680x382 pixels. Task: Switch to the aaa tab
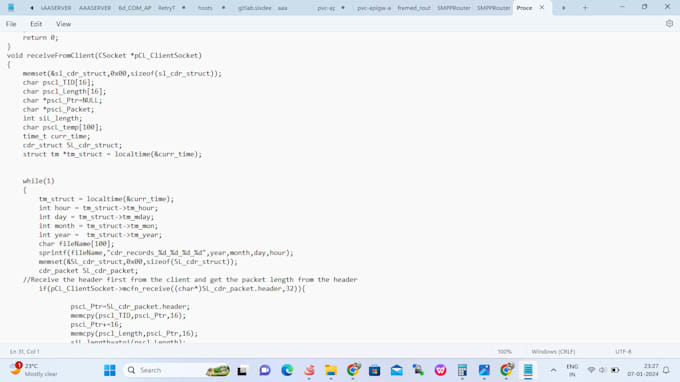coord(282,8)
